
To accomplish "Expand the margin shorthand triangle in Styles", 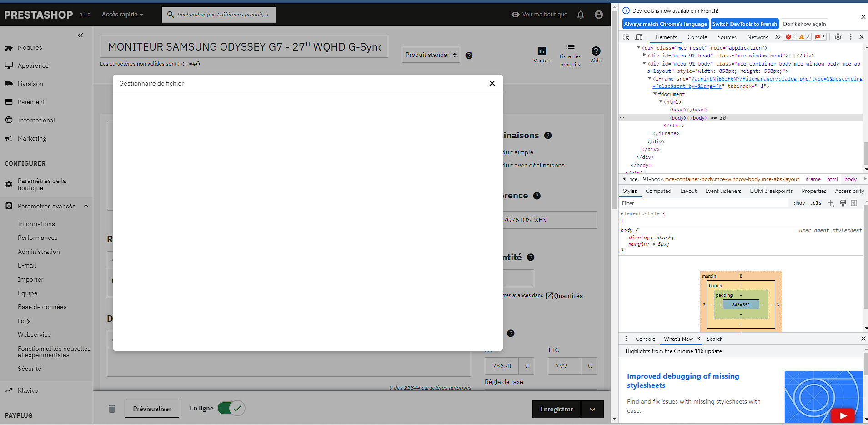I will pyautogui.click(x=654, y=244).
